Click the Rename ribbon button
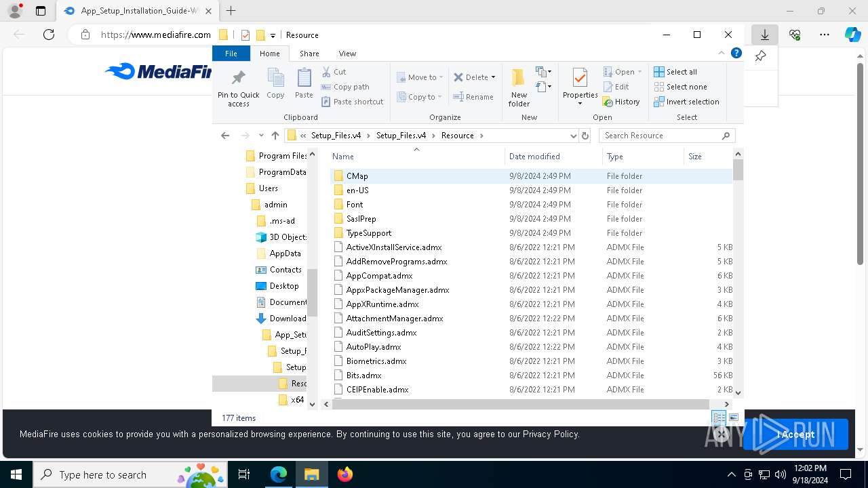The image size is (868, 488). [x=473, y=97]
